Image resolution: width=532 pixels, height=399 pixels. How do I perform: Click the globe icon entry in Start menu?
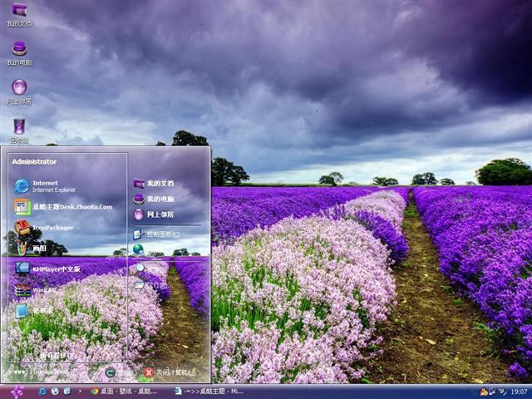pyautogui.click(x=138, y=249)
